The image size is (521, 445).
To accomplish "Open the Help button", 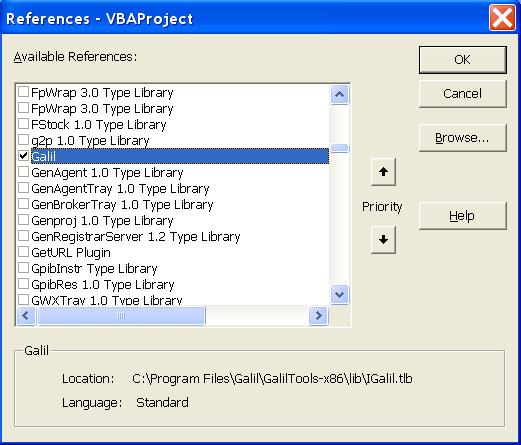I will coord(463,216).
